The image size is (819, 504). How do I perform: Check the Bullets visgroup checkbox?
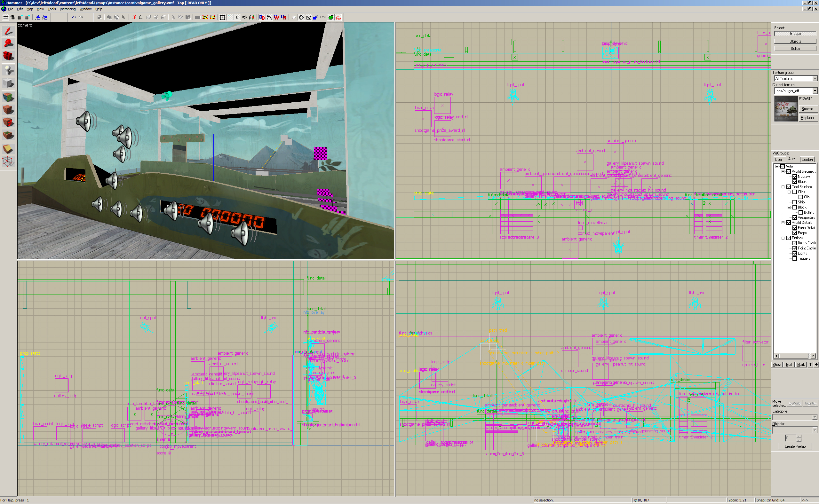[x=801, y=212]
